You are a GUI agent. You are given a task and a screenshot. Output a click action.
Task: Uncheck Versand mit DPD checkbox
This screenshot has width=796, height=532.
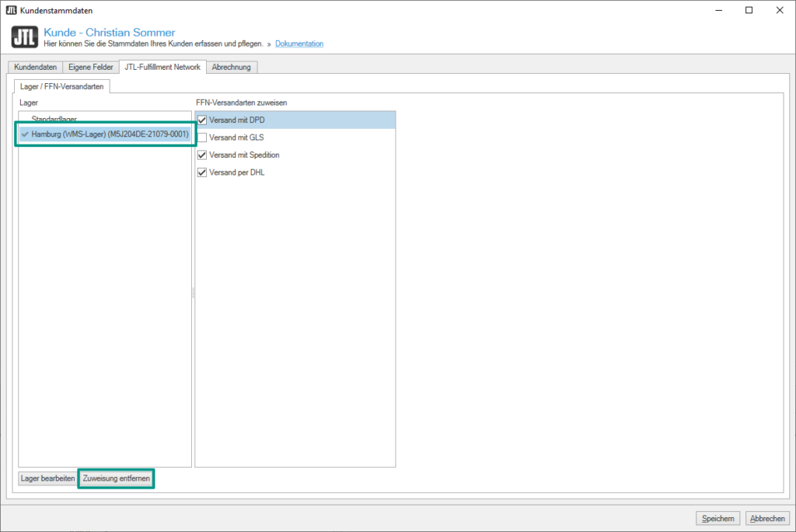pos(202,120)
